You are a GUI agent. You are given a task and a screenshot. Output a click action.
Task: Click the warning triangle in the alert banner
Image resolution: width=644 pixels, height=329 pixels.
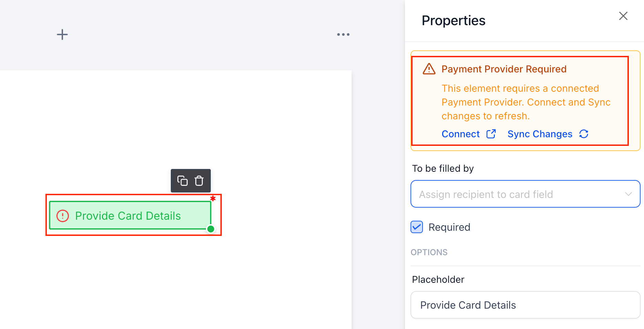click(x=428, y=69)
